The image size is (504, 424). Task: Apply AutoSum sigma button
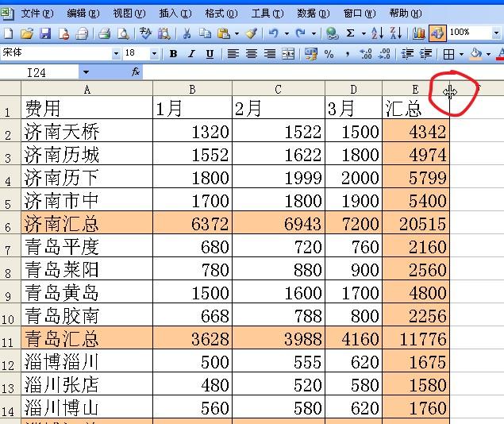[351, 33]
